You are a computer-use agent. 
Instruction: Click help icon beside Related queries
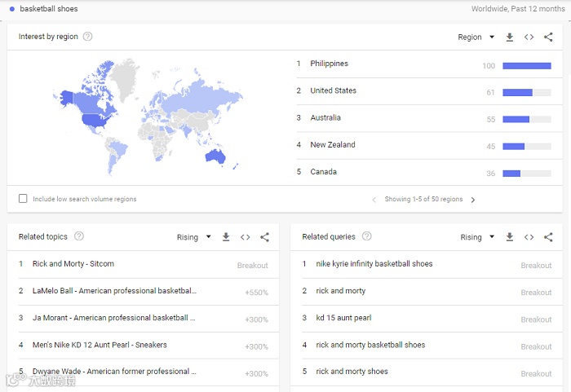366,237
